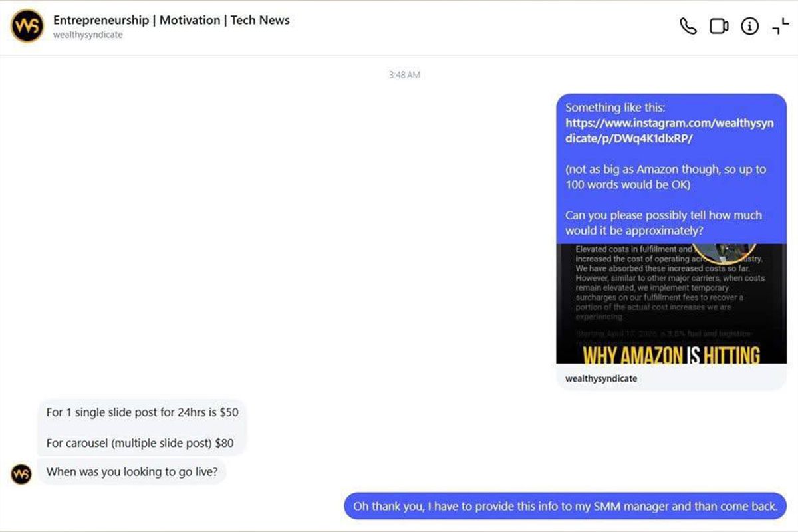Click the 'Something like this:' text in blue bubble
Image resolution: width=798 pixels, height=532 pixels.
[x=615, y=107]
